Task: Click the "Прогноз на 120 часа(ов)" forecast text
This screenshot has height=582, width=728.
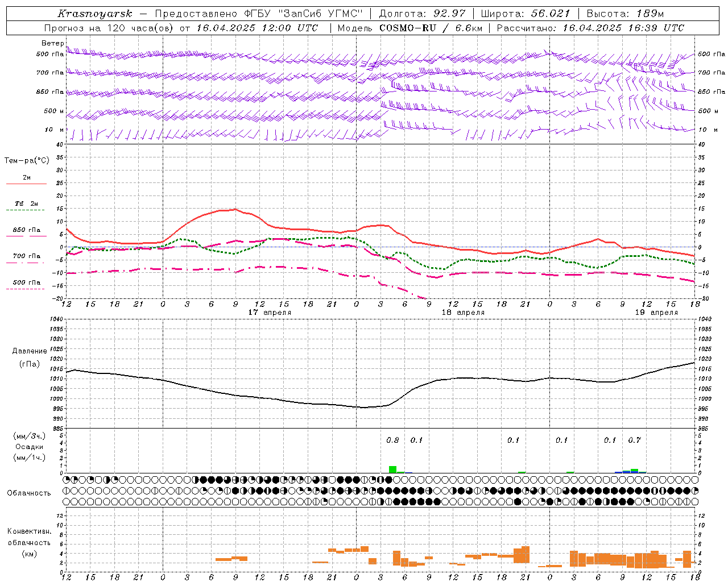Action: 109,28
